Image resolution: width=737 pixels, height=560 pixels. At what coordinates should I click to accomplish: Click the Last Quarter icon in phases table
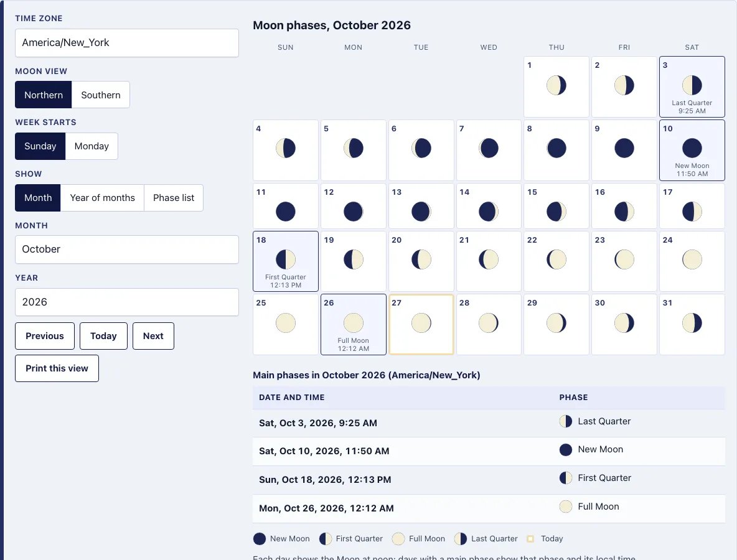pos(565,421)
